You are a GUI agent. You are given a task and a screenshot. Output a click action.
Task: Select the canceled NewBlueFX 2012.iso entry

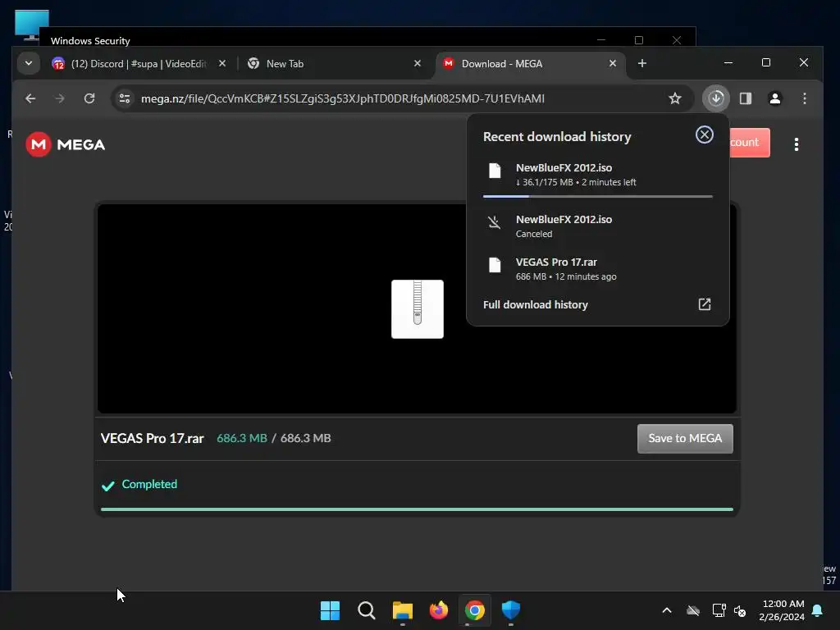598,226
